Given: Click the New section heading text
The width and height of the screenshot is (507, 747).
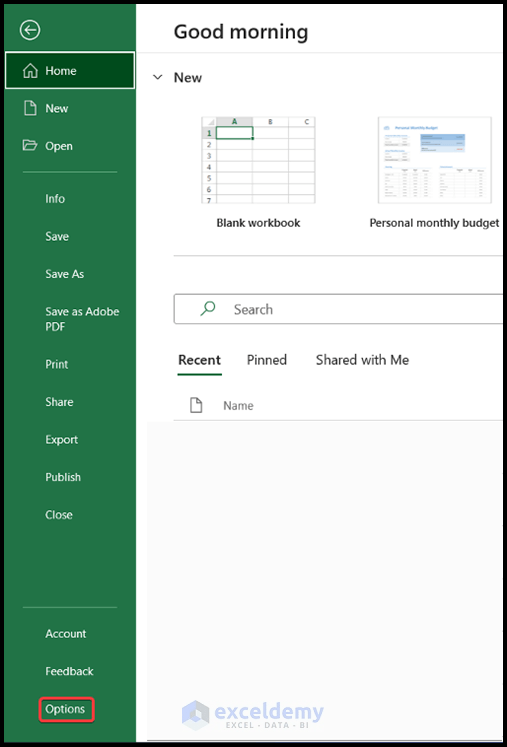Looking at the screenshot, I should click(188, 78).
